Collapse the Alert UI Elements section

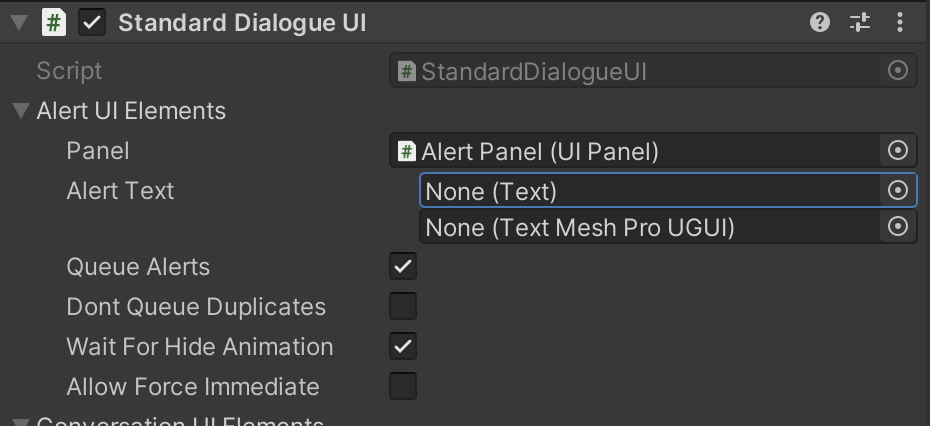click(x=21, y=110)
